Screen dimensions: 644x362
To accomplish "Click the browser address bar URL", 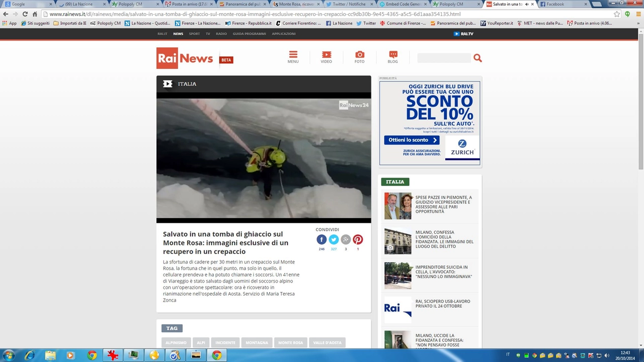I will coord(255,14).
